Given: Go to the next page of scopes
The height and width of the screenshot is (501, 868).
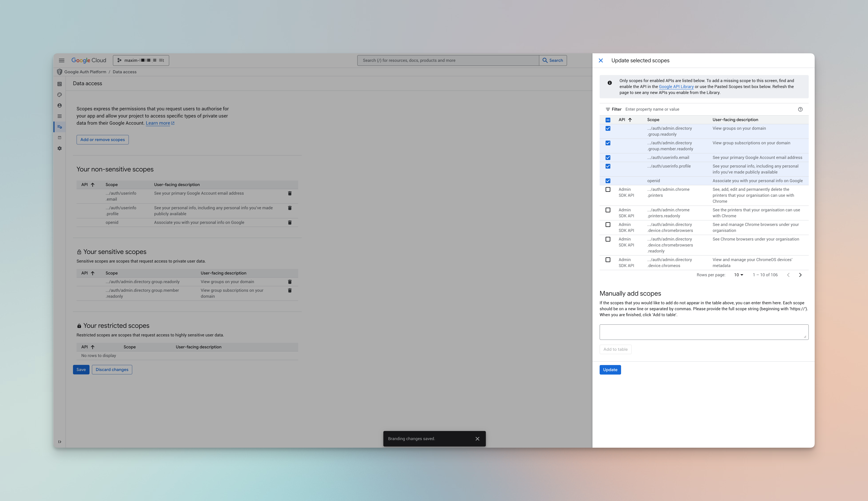Looking at the screenshot, I should (x=800, y=275).
